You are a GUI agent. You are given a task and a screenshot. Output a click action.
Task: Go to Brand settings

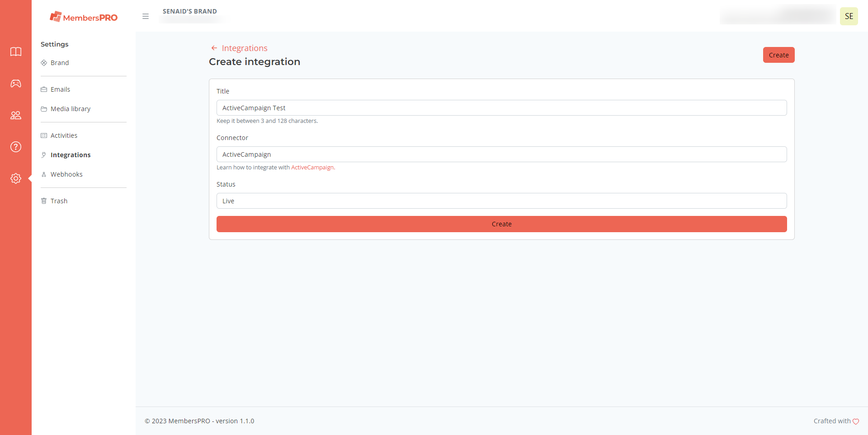click(x=60, y=63)
